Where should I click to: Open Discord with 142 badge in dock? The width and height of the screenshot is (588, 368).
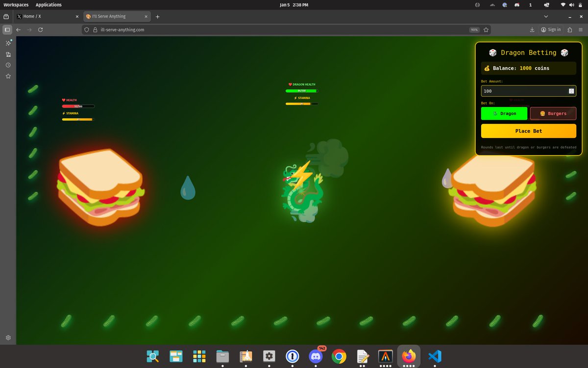click(316, 356)
